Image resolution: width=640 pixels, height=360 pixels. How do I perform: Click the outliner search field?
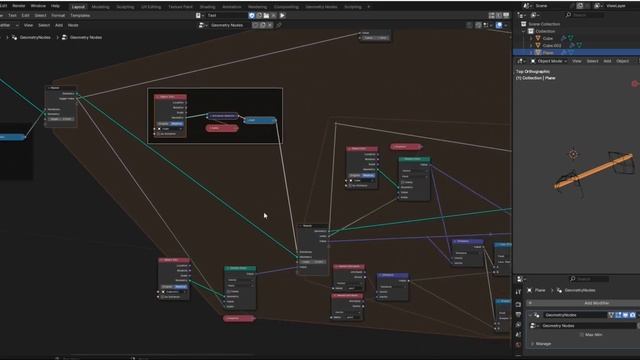click(x=584, y=15)
